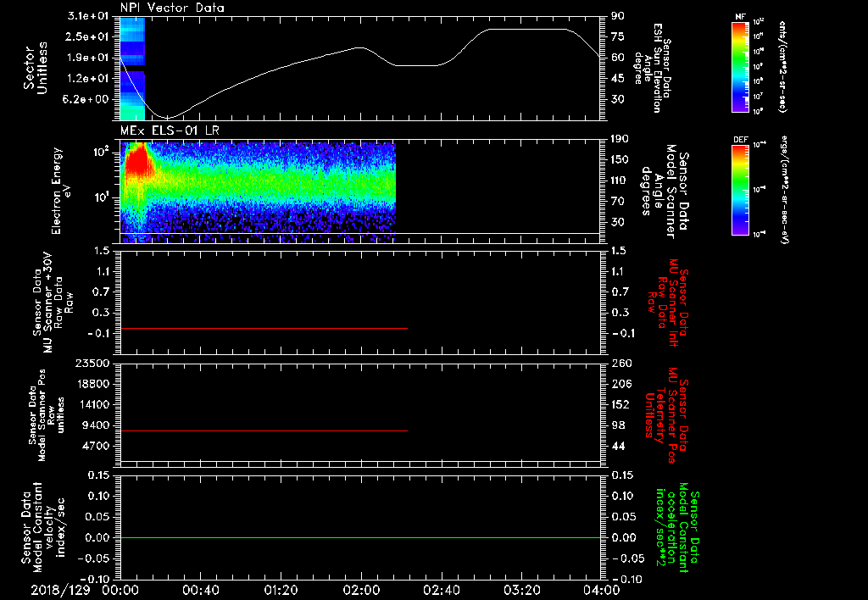
Task: Click the "206" telemetry axis tick
Action: [621, 384]
